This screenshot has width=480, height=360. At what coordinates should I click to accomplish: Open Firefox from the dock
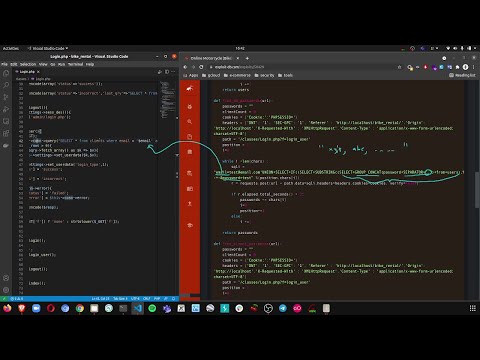7,308
